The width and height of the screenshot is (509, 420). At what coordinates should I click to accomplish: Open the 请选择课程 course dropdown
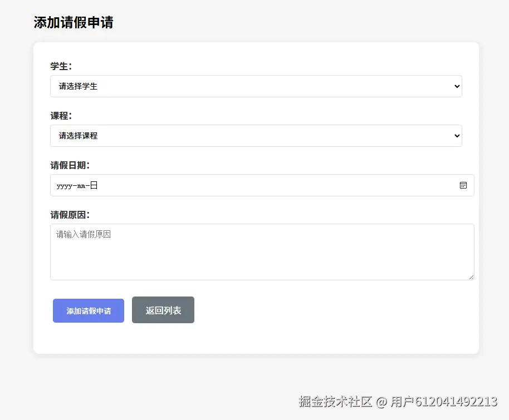[256, 136]
